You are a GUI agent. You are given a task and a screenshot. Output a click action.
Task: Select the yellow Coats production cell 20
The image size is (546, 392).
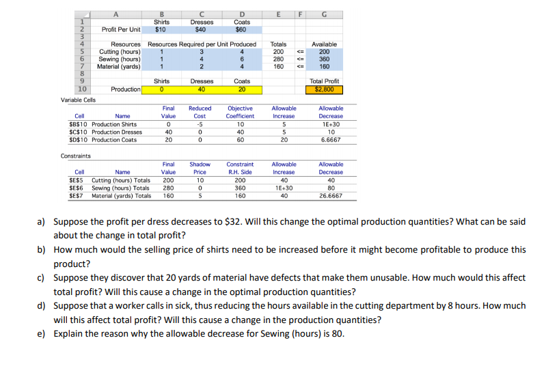point(242,89)
